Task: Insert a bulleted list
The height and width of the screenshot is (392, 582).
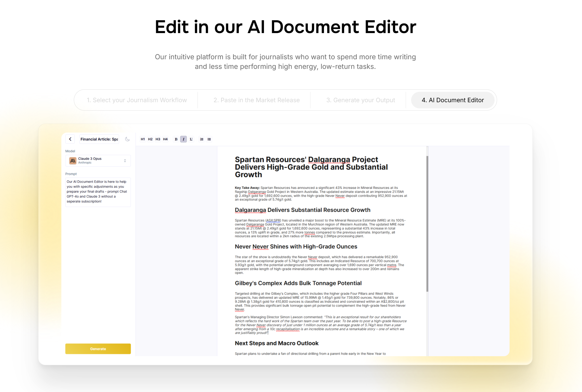Action: pos(209,139)
